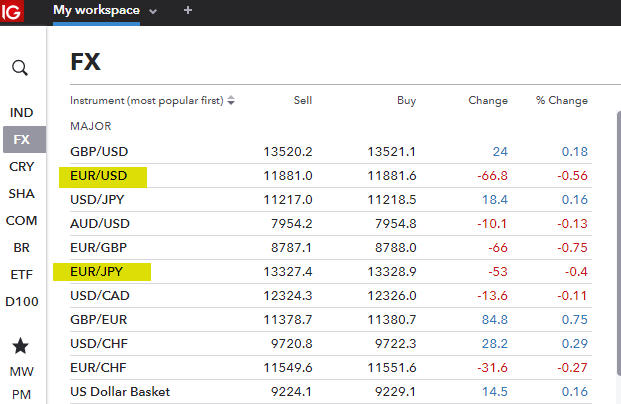
Task: Click EUR/JPY sell price 13327.4
Action: coord(288,272)
